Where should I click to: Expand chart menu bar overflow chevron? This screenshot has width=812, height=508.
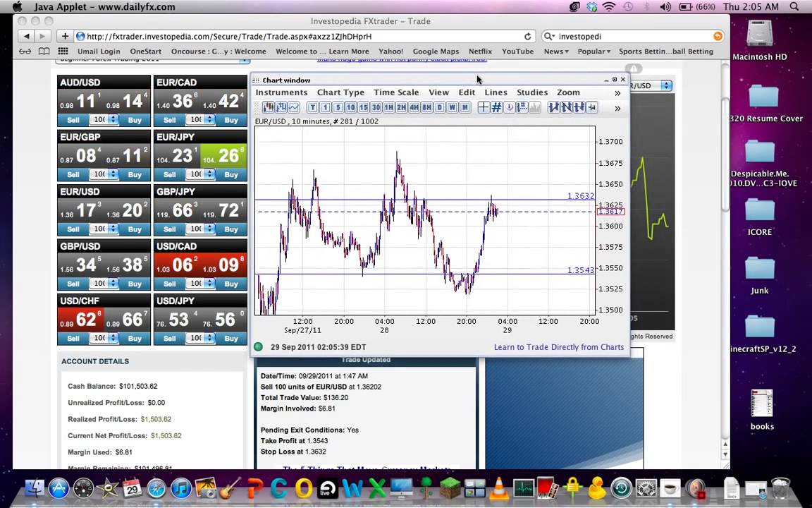[617, 93]
